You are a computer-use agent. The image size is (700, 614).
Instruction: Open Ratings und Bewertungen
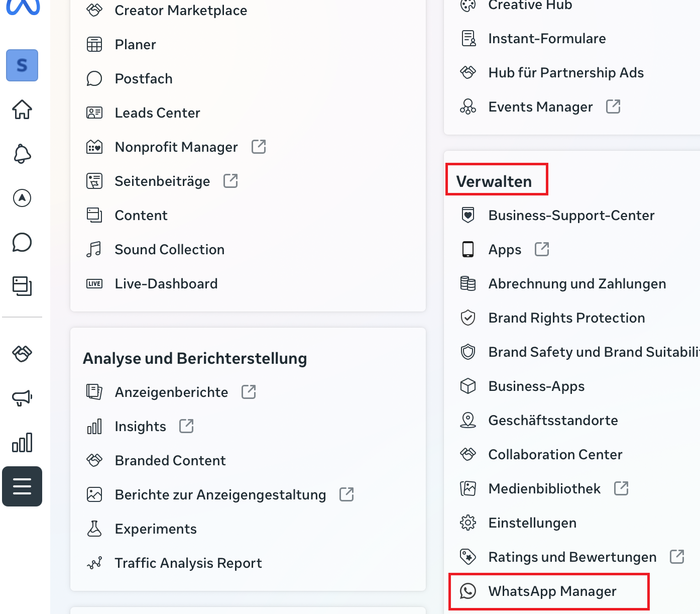(572, 557)
